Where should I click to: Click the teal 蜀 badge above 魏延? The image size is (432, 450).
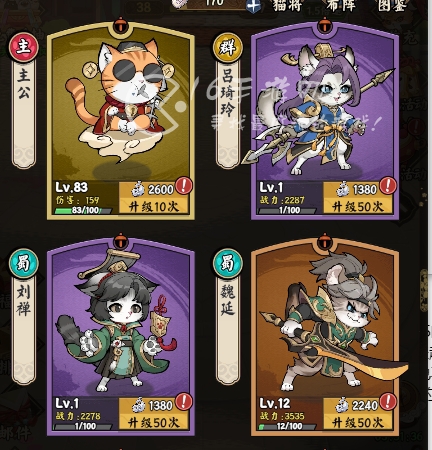228,263
